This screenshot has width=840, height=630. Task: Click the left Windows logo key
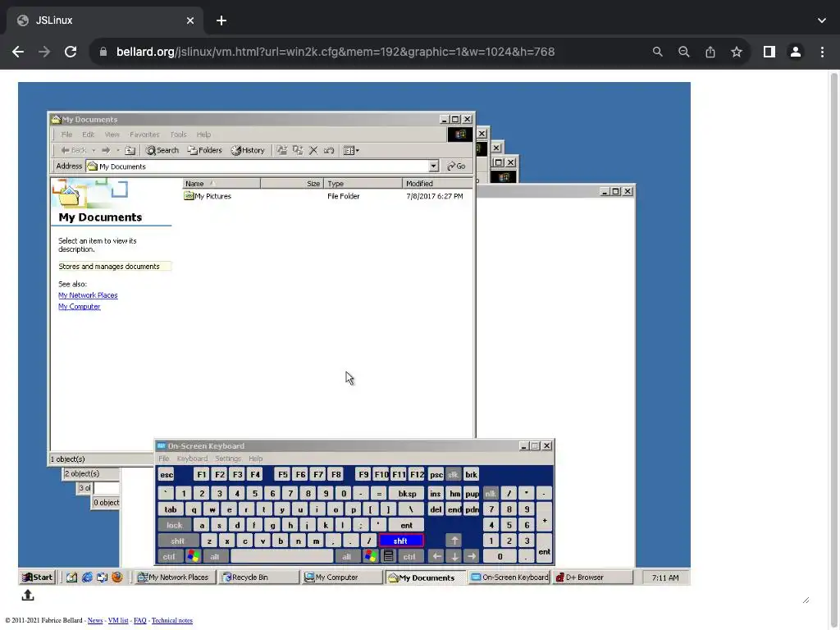[193, 557]
